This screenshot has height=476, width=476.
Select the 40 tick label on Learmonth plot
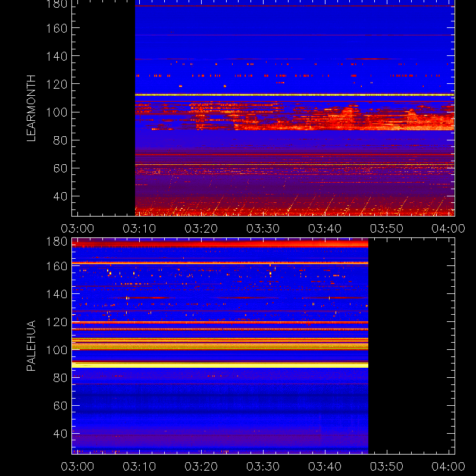(60, 196)
